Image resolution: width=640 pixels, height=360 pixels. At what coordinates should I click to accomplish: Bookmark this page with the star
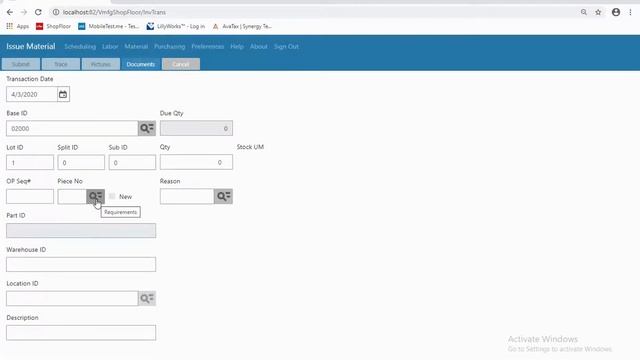click(598, 12)
